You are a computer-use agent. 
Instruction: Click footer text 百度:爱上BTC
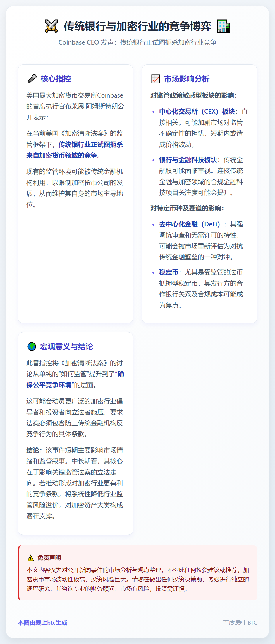click(240, 622)
